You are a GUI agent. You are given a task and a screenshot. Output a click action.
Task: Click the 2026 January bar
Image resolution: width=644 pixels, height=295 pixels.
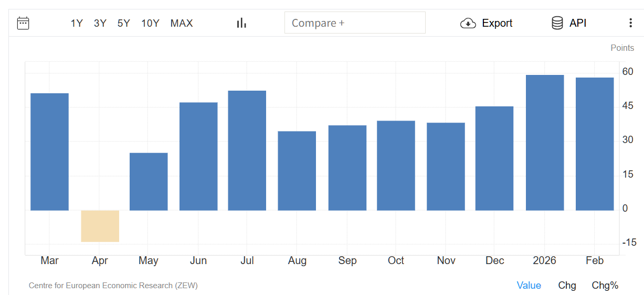point(545,143)
